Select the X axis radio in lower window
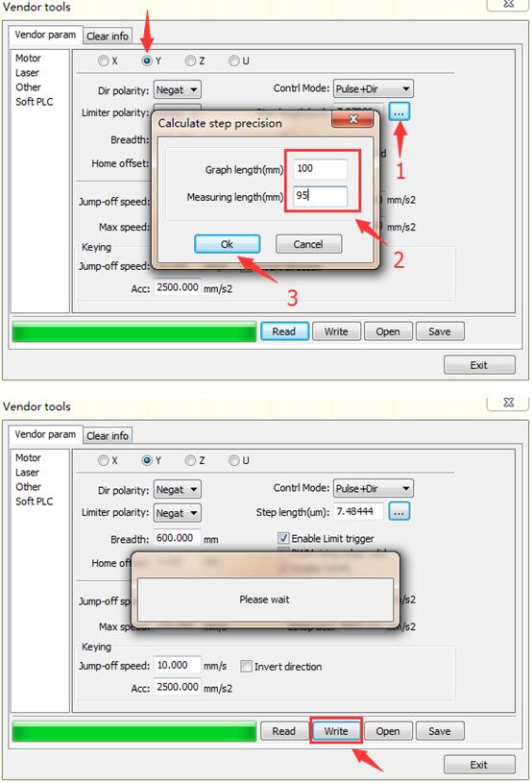This screenshot has width=532, height=783. coord(104,460)
